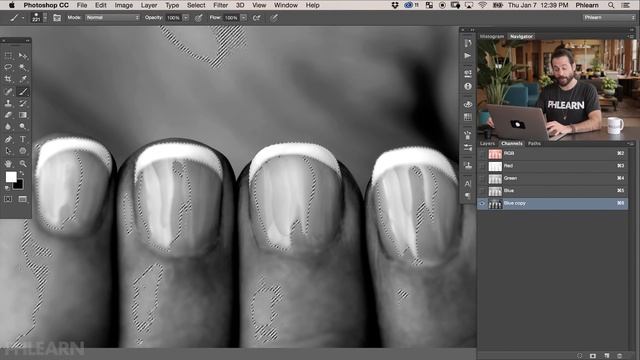This screenshot has height=360, width=640.
Task: Change the screen mode
Action: point(23,199)
